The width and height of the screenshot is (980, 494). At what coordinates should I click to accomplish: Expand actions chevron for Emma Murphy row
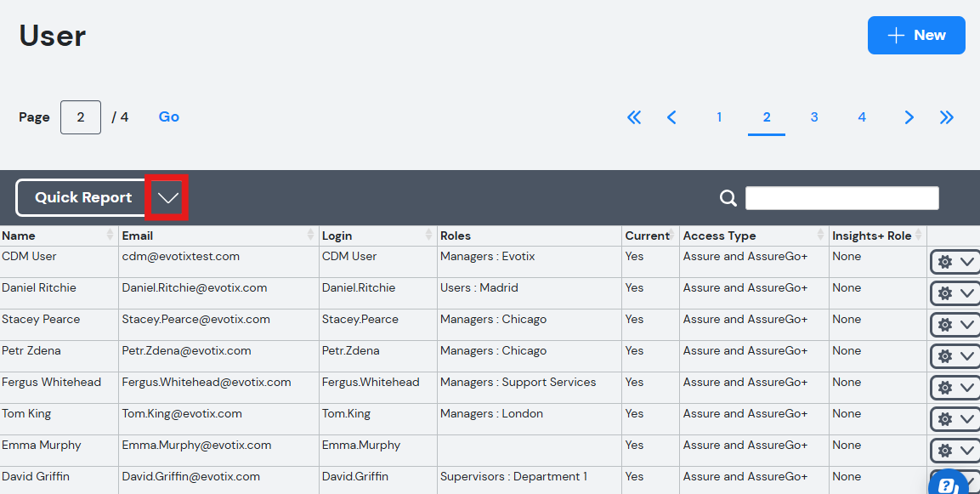(x=967, y=451)
